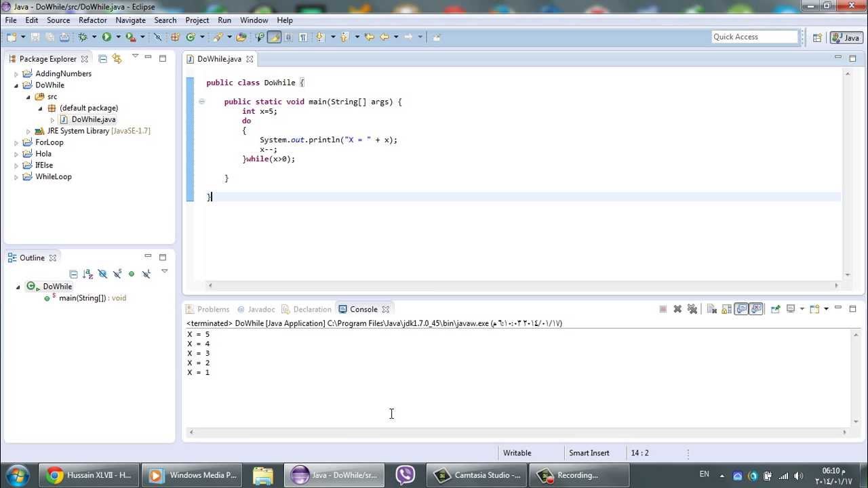Toggle Hide Static Fields and Methods in Outline

117,274
